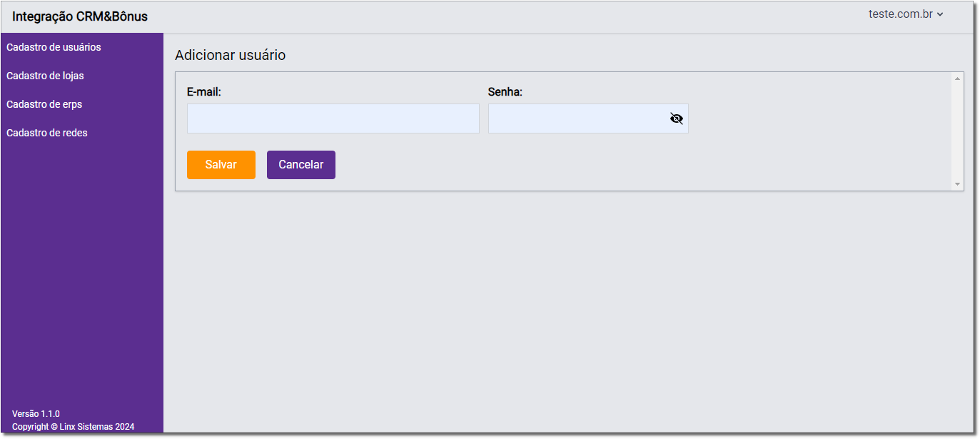Open Cadastro de usuários menu item
The height and width of the screenshot is (439, 980).
pyautogui.click(x=54, y=47)
